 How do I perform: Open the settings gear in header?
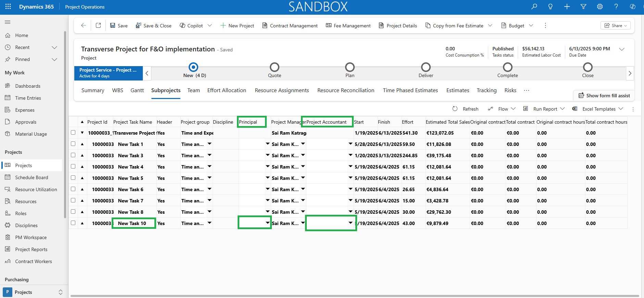[600, 7]
